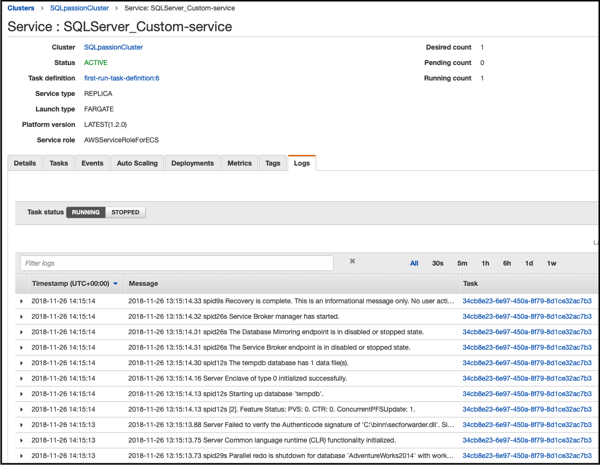The width and height of the screenshot is (600, 465).
Task: Open task definition first-run-task-definition:6
Action: (121, 77)
